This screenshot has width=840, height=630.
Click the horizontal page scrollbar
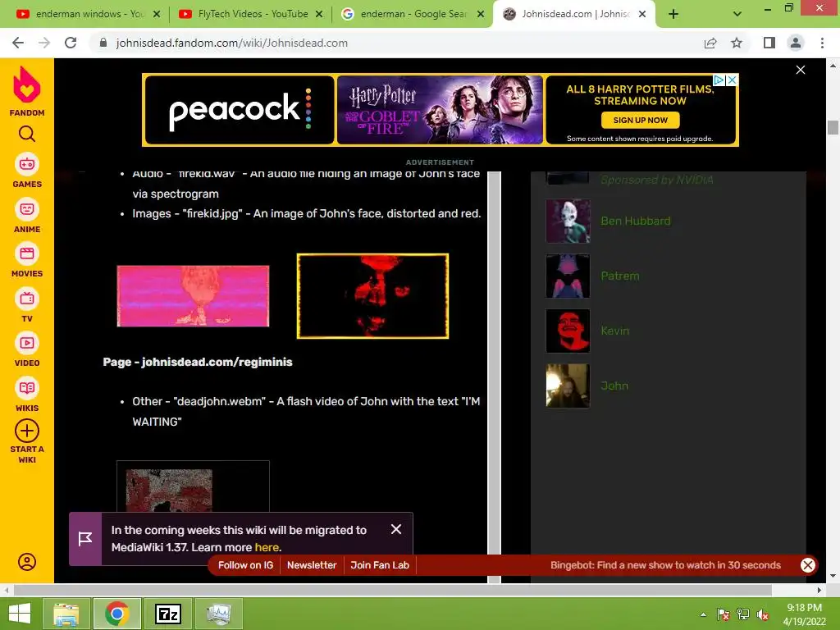pyautogui.click(x=393, y=590)
